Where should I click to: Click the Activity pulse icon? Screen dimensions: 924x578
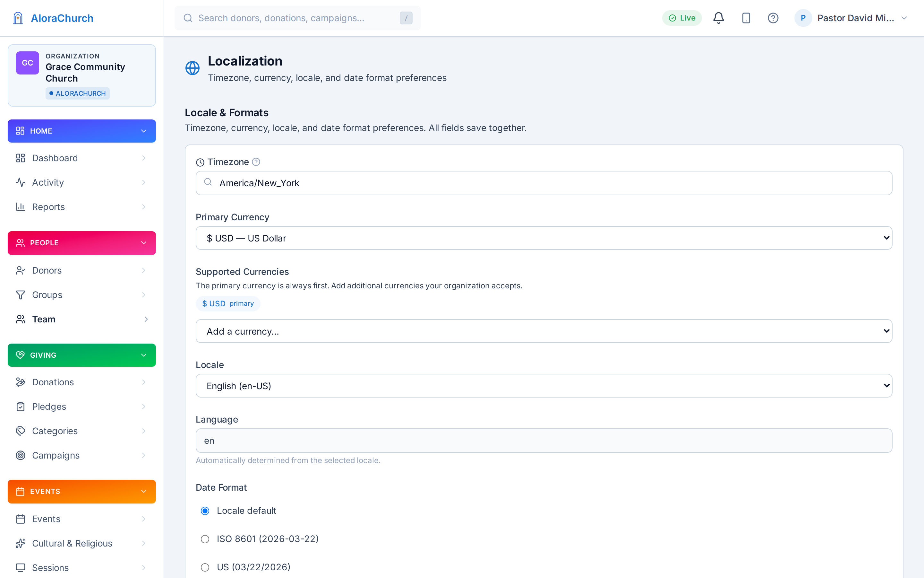pos(21,182)
